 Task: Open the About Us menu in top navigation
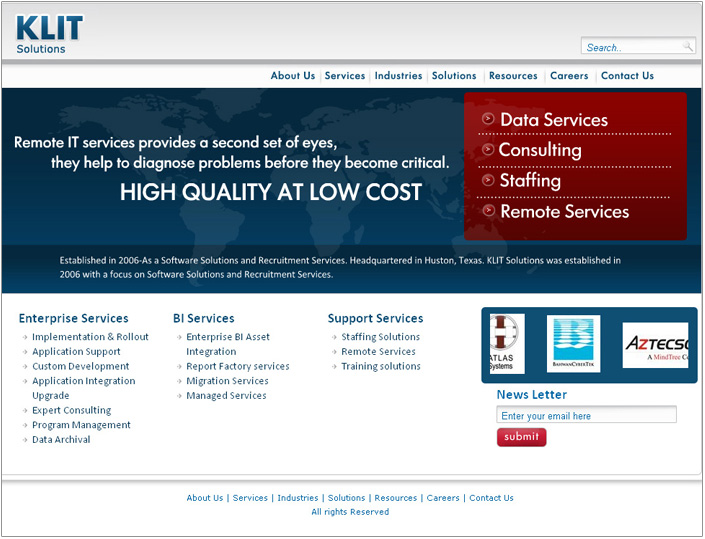(x=292, y=76)
